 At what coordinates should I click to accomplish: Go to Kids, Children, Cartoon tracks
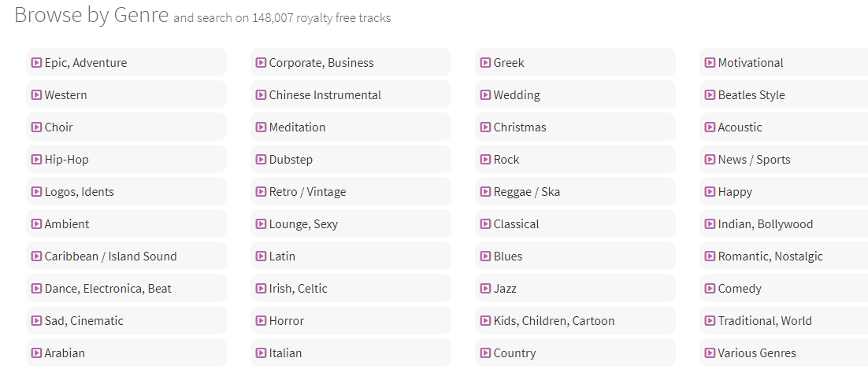pyautogui.click(x=554, y=321)
